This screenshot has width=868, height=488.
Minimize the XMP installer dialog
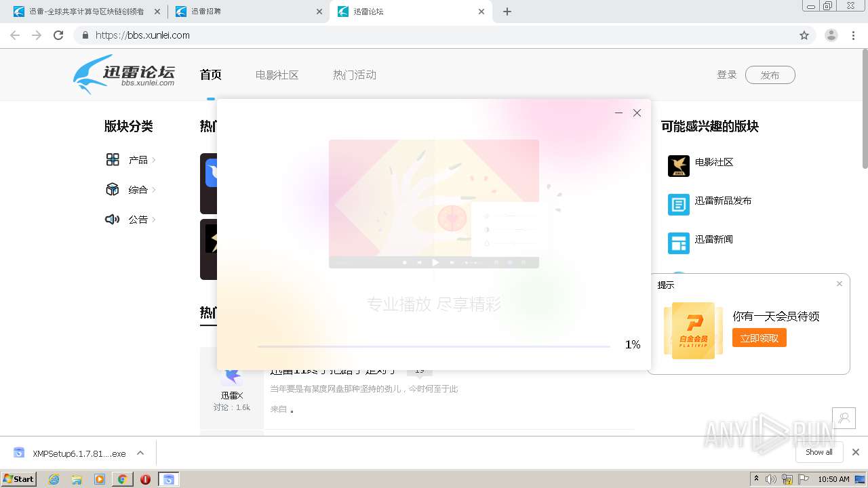pos(618,113)
